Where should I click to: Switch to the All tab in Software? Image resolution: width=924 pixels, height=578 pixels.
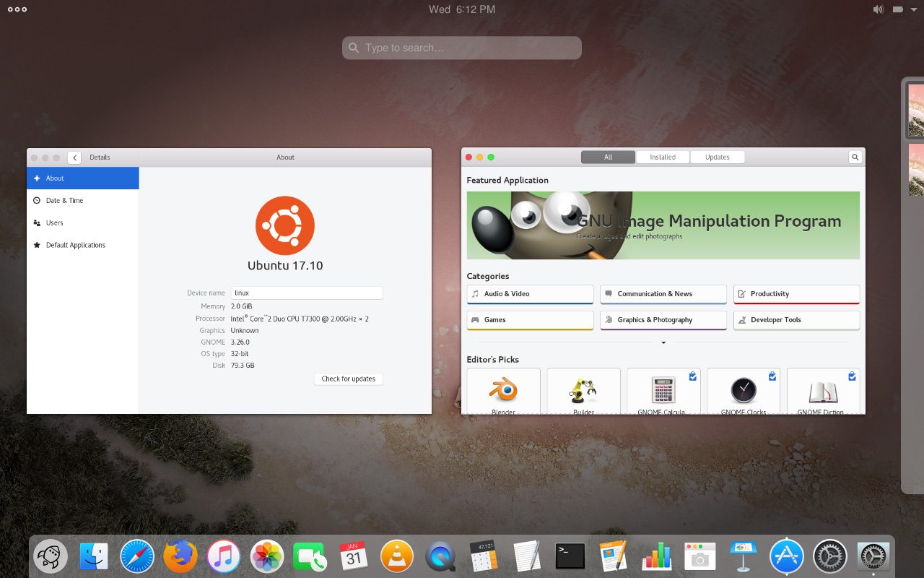click(x=608, y=157)
